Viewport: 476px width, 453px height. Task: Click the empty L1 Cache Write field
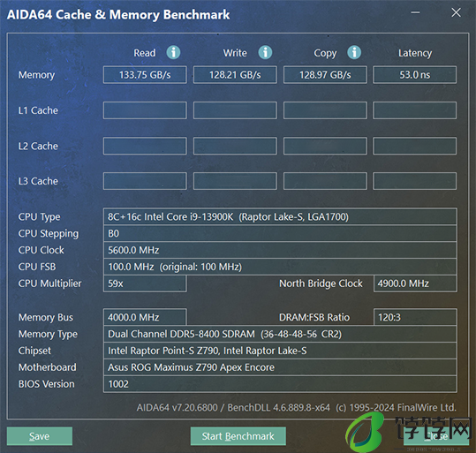pyautogui.click(x=235, y=110)
